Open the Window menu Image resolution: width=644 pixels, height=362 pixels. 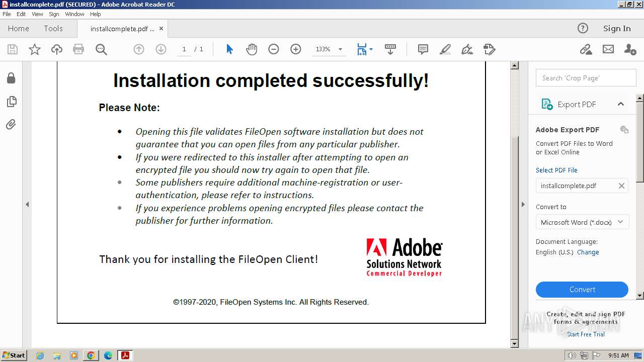click(74, 14)
